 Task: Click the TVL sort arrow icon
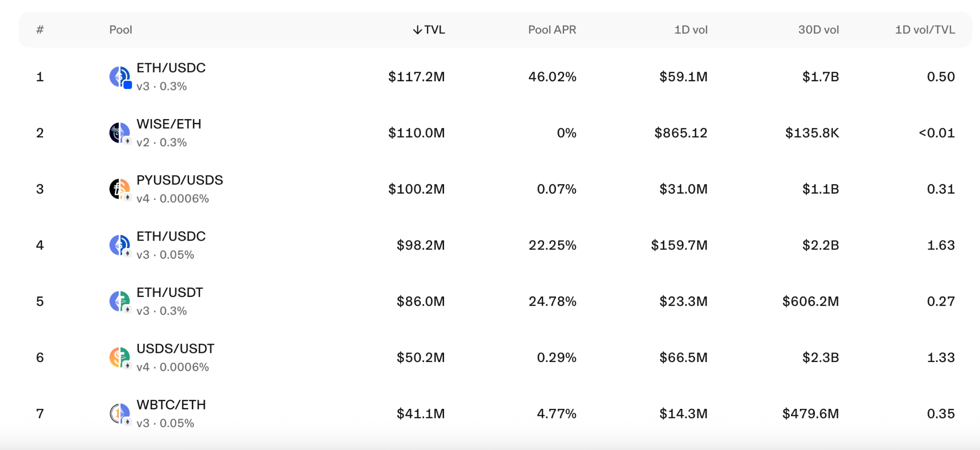pyautogui.click(x=417, y=30)
